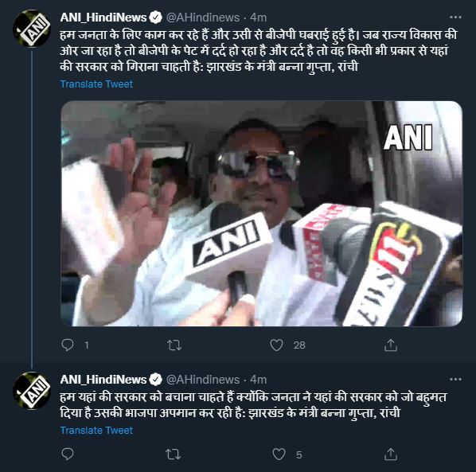Like the first tweet with 28 likes
Screen dimensions: 476x472
[276, 345]
